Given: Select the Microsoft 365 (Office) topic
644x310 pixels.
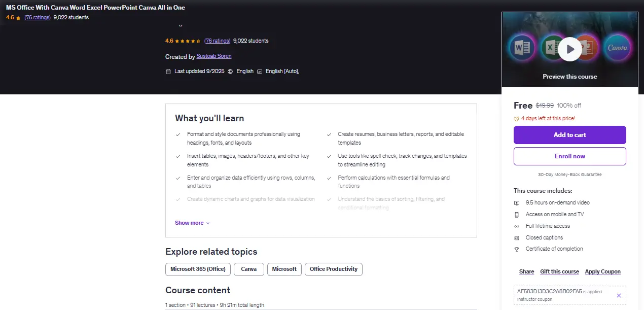Looking at the screenshot, I should [x=198, y=269].
